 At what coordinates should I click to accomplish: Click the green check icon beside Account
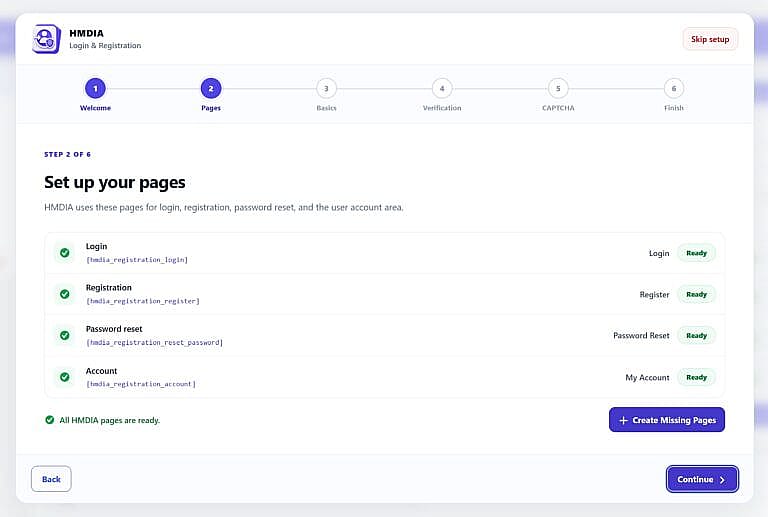[64, 377]
